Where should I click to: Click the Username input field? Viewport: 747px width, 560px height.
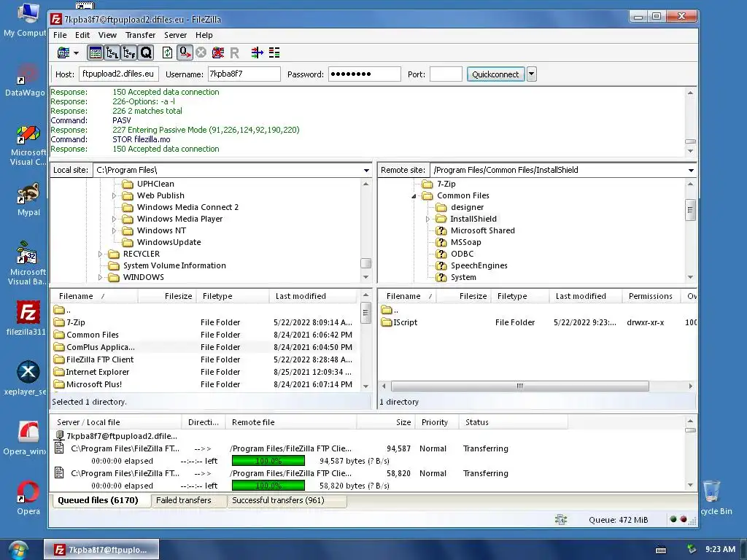coord(244,74)
